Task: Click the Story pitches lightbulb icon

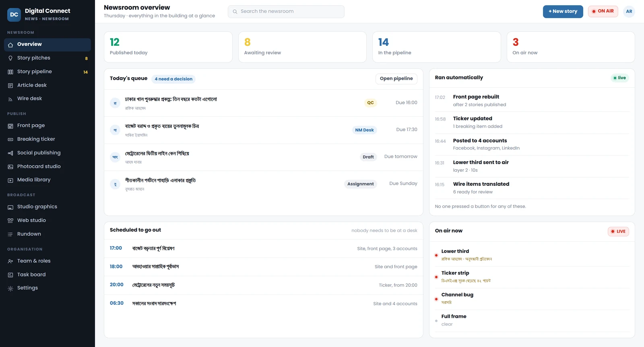Action: 10,58
